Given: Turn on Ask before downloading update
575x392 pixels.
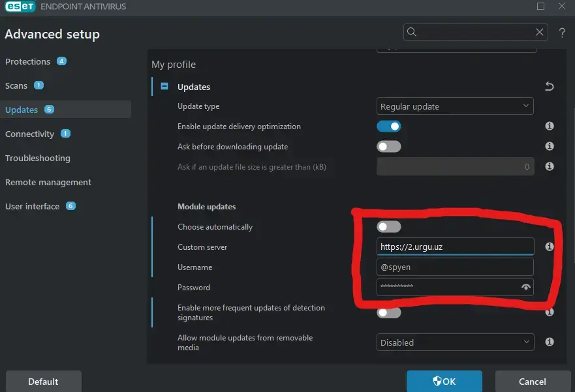Looking at the screenshot, I should coord(389,147).
